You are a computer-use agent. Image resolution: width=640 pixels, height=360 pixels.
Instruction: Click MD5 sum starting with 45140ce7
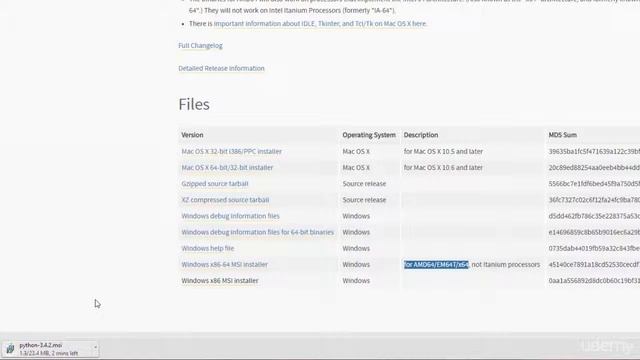(x=594, y=264)
